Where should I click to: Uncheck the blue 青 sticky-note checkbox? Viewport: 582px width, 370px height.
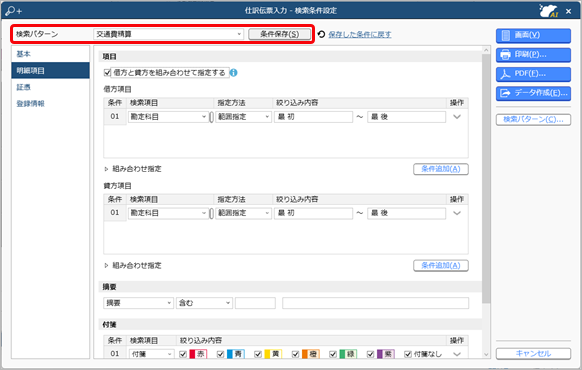(220, 354)
